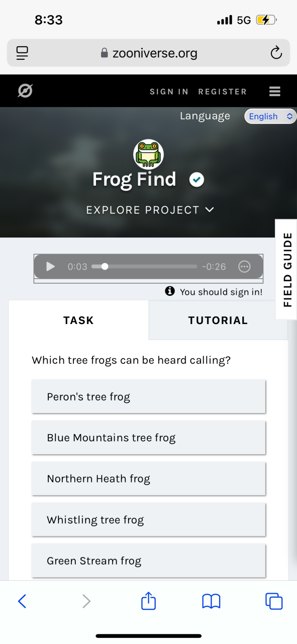Select Blue Mountains tree frog option
The width and height of the screenshot is (297, 644).
[x=149, y=438]
